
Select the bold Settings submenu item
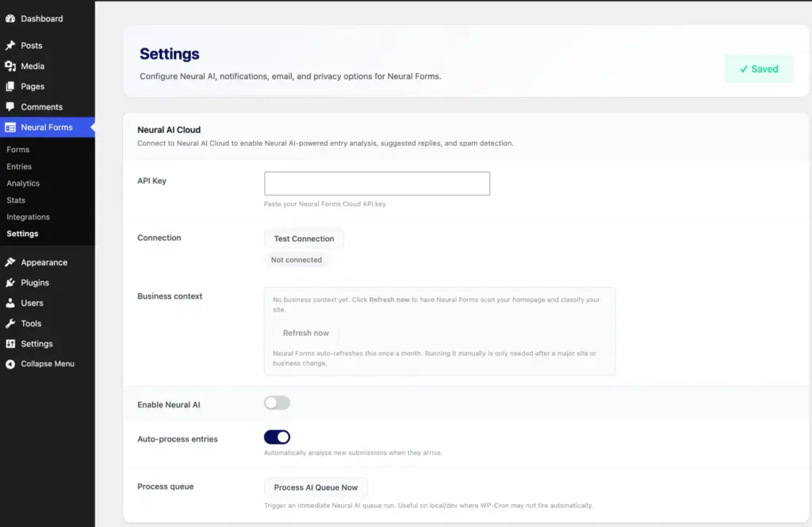click(23, 234)
